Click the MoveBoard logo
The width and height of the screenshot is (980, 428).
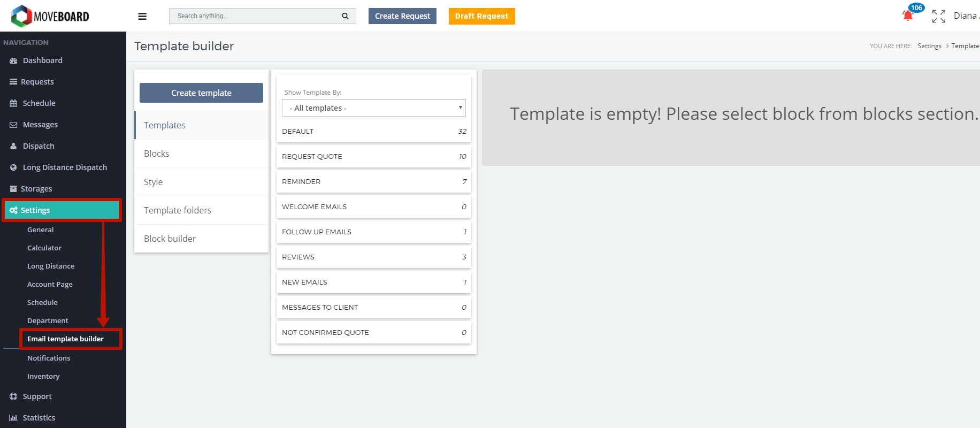point(50,16)
